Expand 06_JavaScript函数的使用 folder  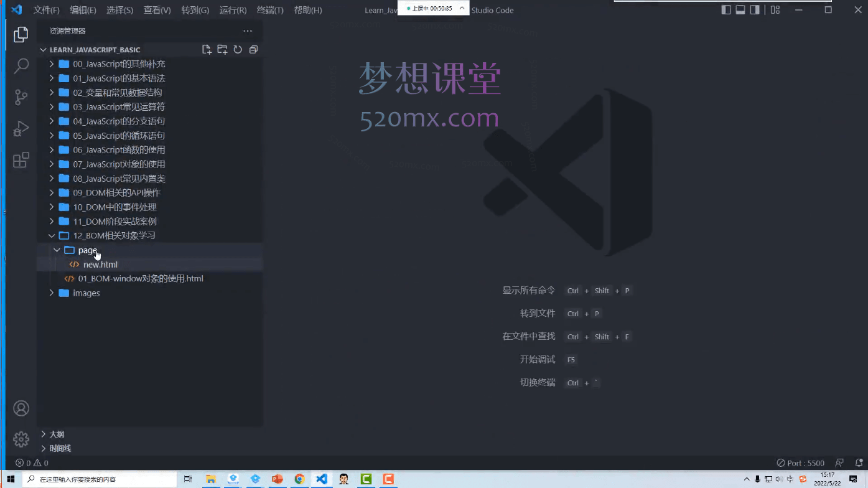149,150
